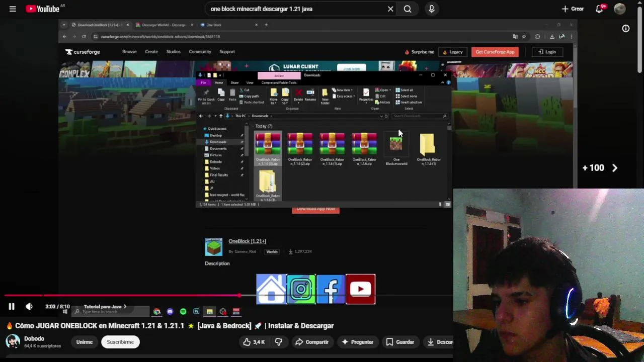Reload the CurseForge page
644x362 pixels.
coord(84,36)
